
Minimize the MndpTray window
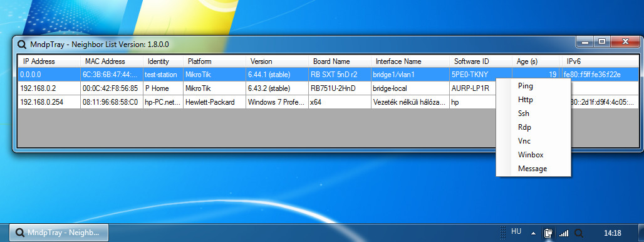(585, 41)
